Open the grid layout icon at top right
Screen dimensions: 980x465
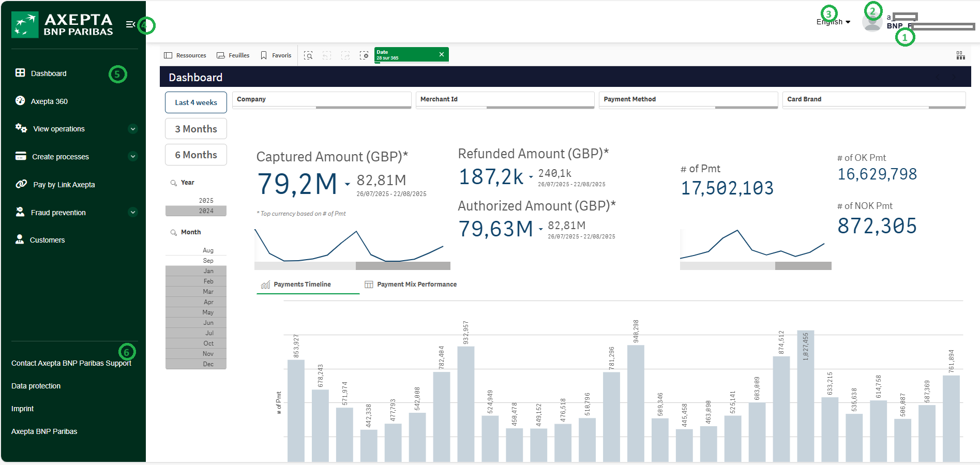pyautogui.click(x=960, y=55)
